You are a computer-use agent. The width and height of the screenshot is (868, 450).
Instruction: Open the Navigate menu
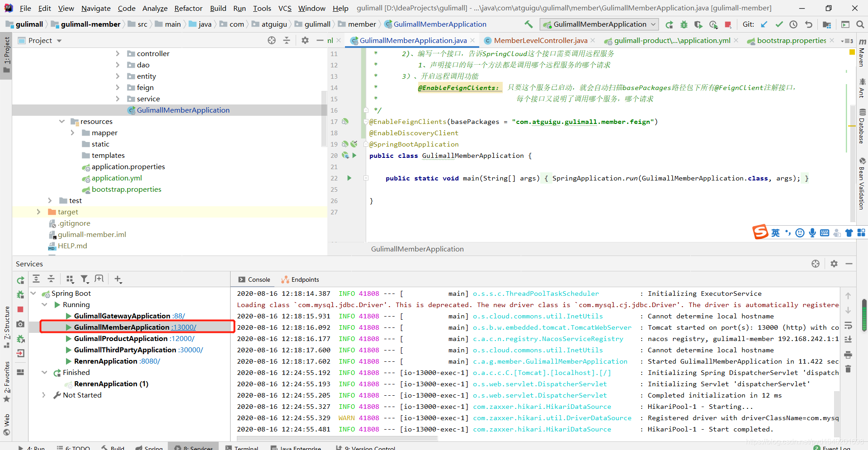[x=96, y=8]
